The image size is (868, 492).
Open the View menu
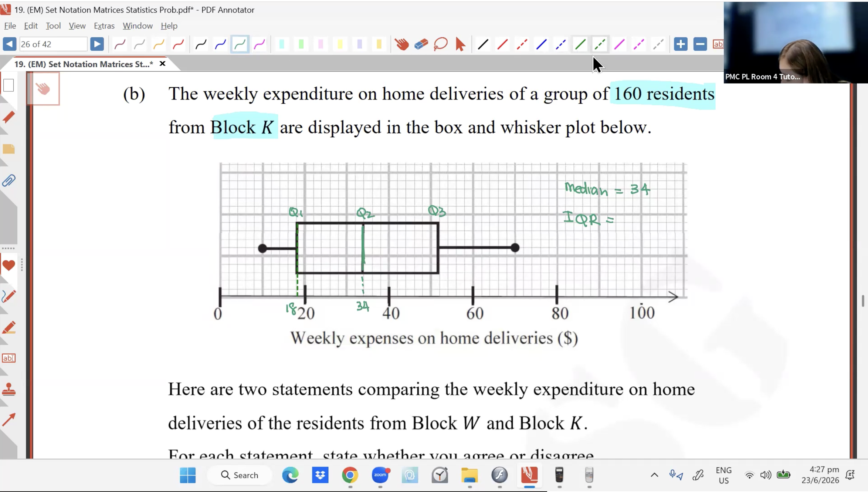tap(77, 26)
